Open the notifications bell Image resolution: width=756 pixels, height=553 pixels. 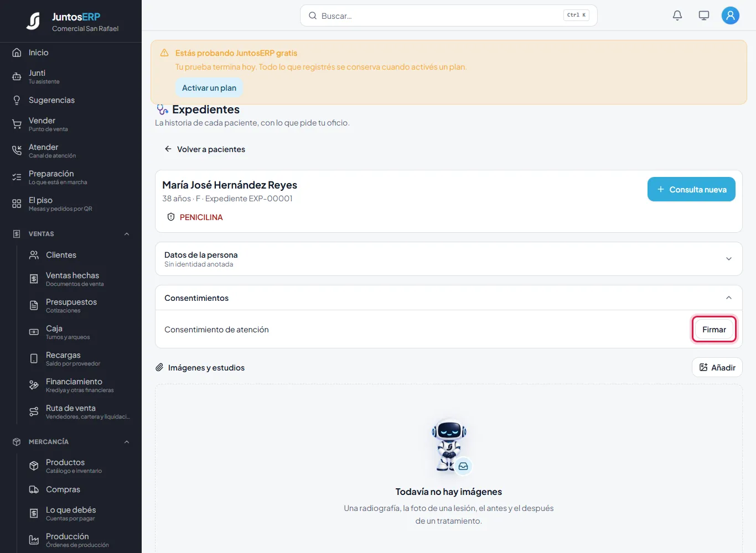677,15
